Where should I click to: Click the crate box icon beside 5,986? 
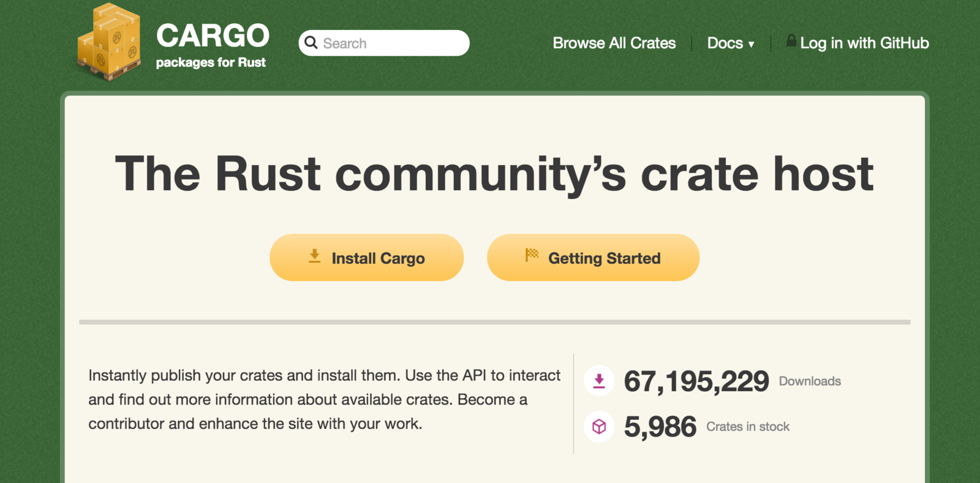[x=599, y=426]
